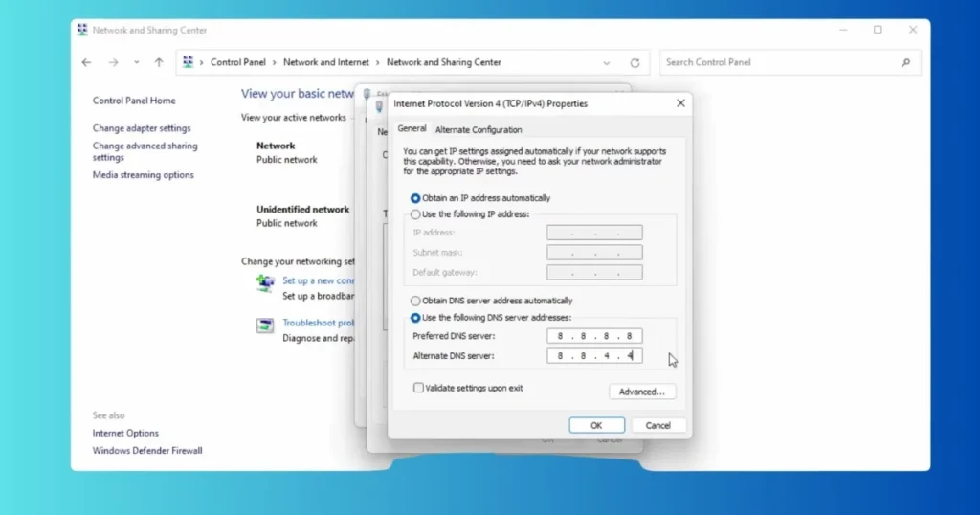Click the Default gateway input field
980x515 pixels.
[594, 273]
